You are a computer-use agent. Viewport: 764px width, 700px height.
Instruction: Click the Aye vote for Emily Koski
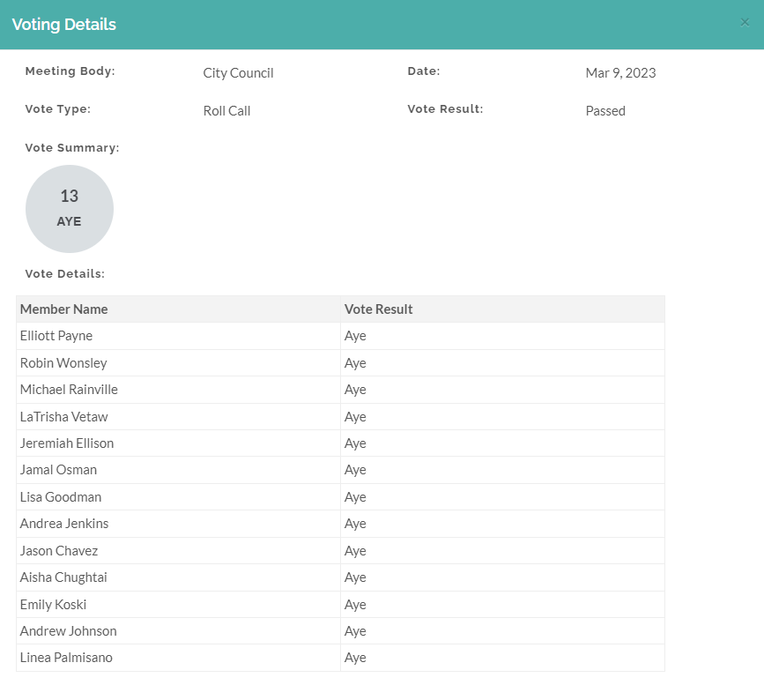point(355,605)
